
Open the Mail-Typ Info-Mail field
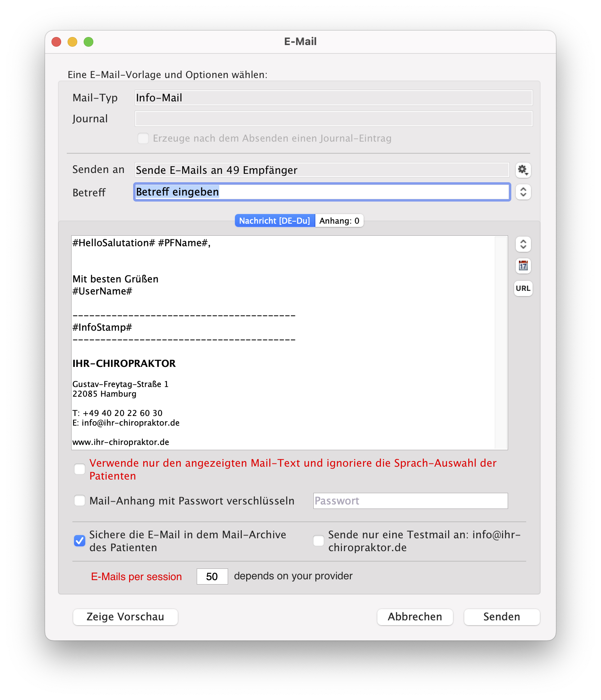pyautogui.click(x=333, y=98)
